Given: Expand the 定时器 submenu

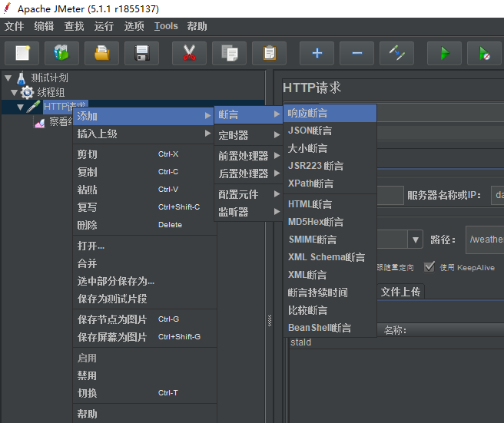Looking at the screenshot, I should pyautogui.click(x=248, y=135).
